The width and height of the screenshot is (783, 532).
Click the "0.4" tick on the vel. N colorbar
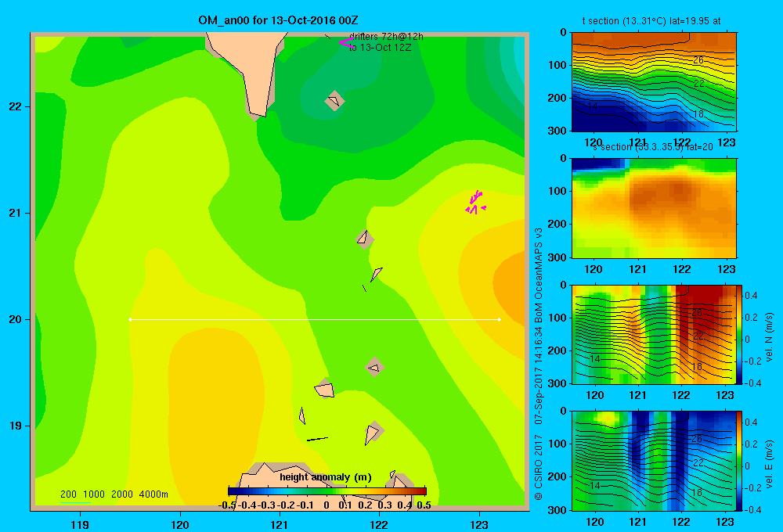click(x=751, y=296)
